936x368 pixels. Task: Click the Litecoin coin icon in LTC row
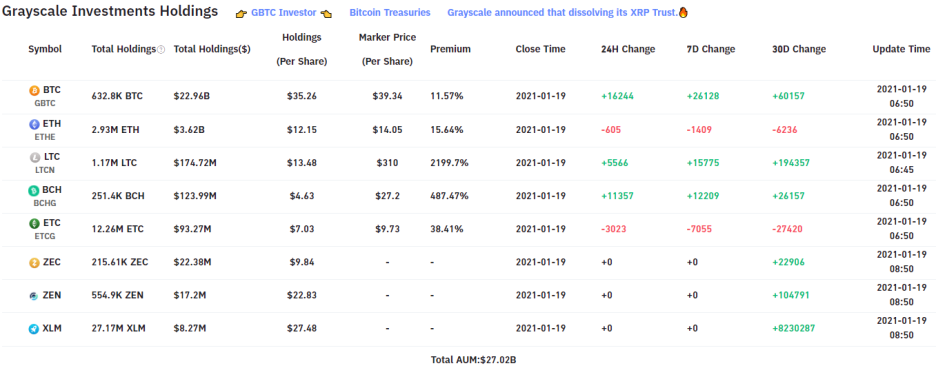coord(35,158)
